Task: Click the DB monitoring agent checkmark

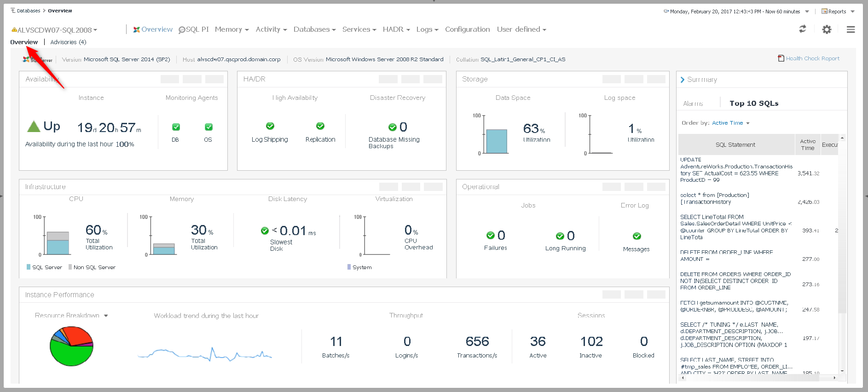Action: [x=176, y=127]
